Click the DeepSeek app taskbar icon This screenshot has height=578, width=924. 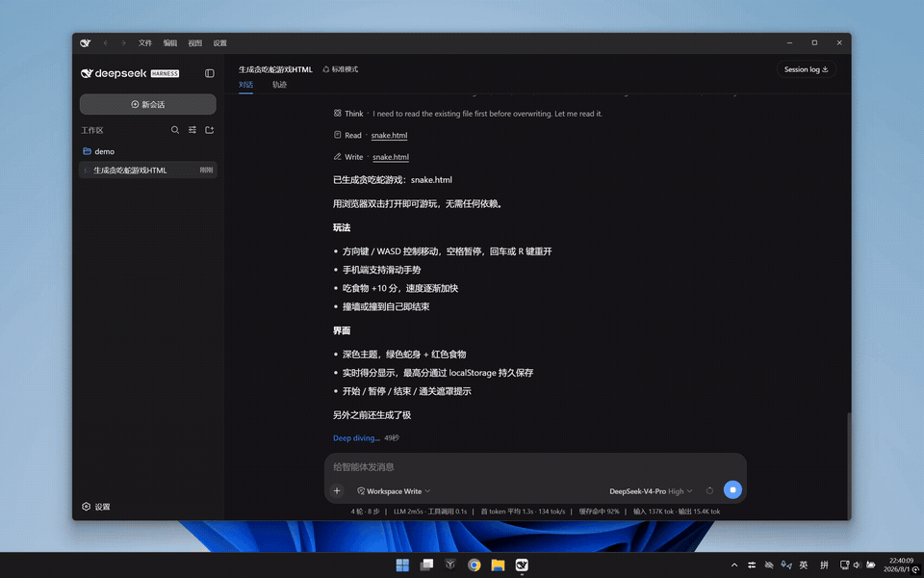(522, 565)
